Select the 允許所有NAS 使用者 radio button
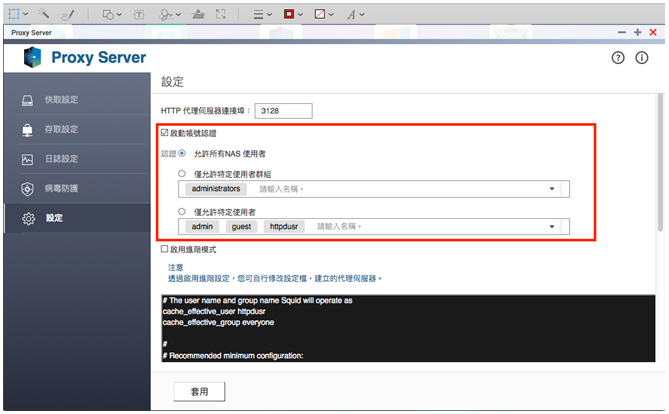 pos(182,153)
